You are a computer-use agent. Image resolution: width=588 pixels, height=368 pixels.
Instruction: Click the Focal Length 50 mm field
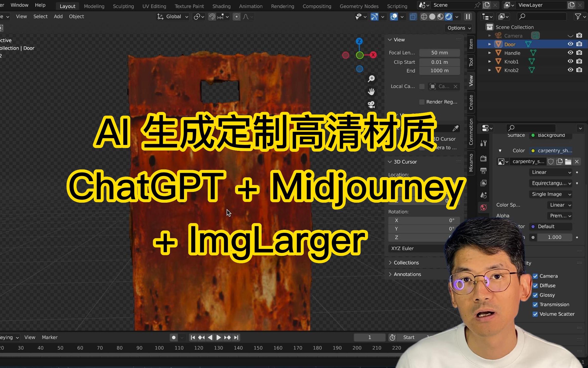[x=439, y=53]
